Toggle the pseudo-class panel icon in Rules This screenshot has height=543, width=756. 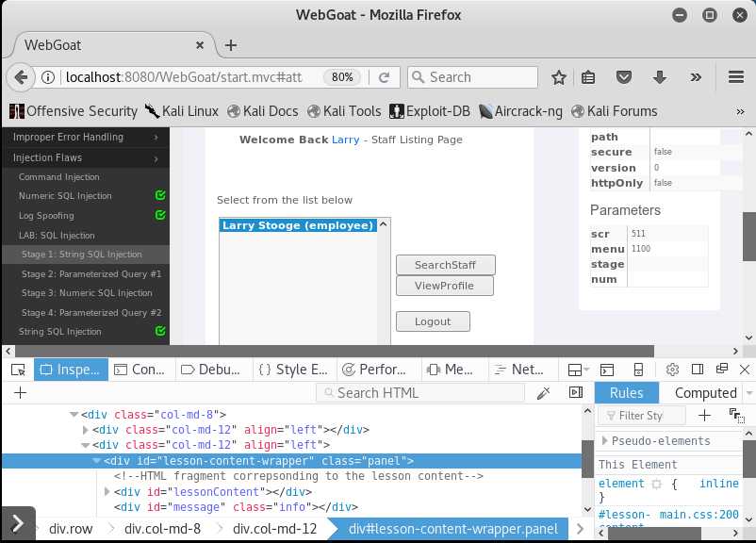737,415
